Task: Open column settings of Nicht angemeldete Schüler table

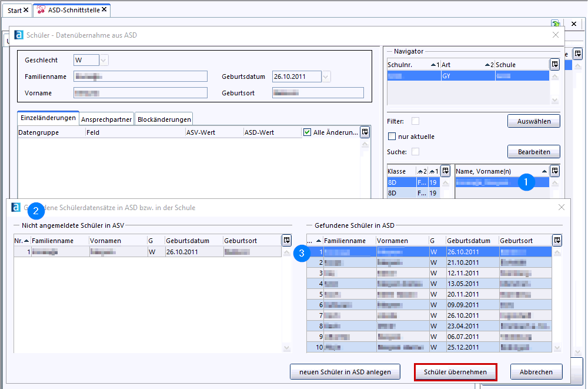Action: point(286,240)
